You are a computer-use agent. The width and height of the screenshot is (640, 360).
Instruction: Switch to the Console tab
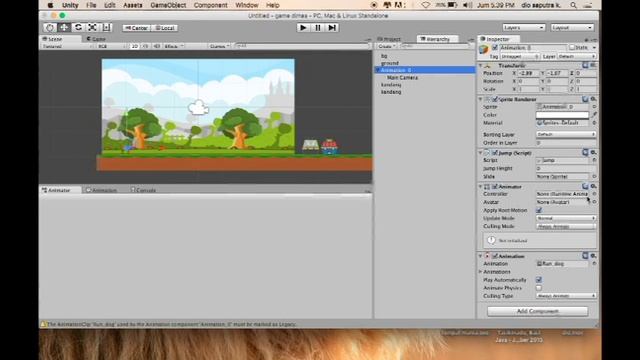(144, 190)
